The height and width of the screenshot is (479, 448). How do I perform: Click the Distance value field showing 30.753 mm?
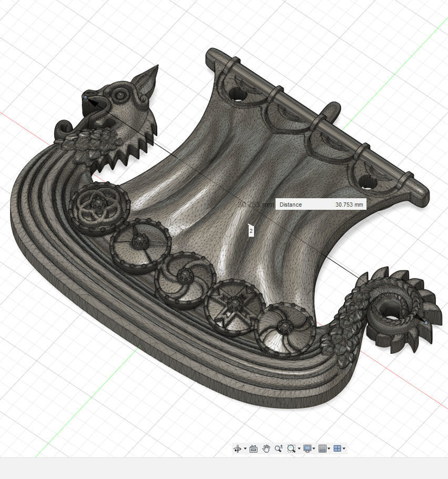(349, 204)
